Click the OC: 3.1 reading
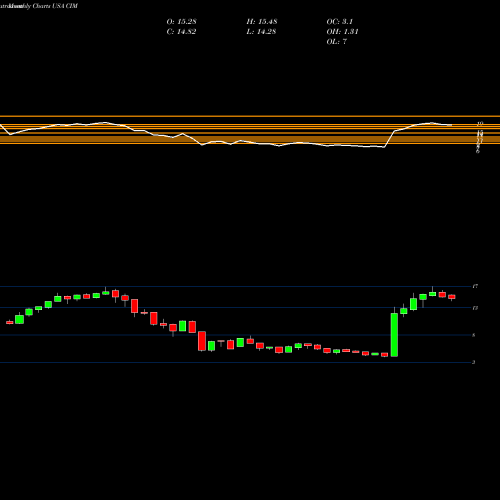Viewport: 500px width, 500px height. [339, 22]
